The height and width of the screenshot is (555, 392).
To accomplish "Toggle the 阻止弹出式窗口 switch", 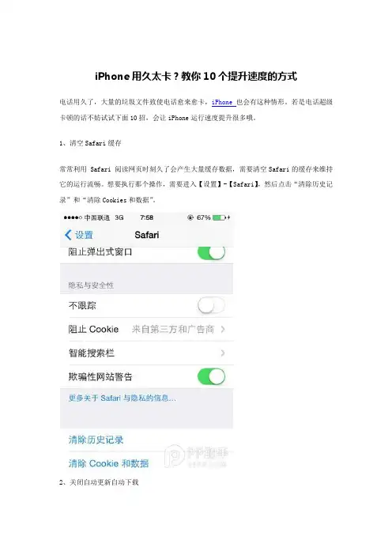I will (x=211, y=253).
